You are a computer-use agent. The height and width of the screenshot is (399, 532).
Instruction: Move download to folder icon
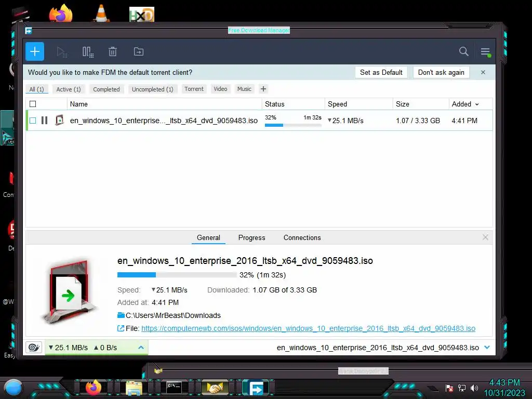point(138,51)
